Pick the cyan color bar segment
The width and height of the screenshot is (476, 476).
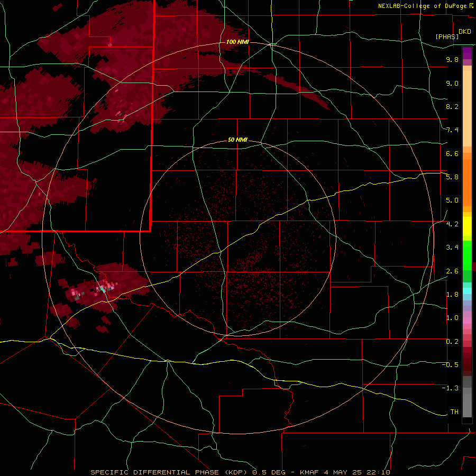[x=467, y=291]
